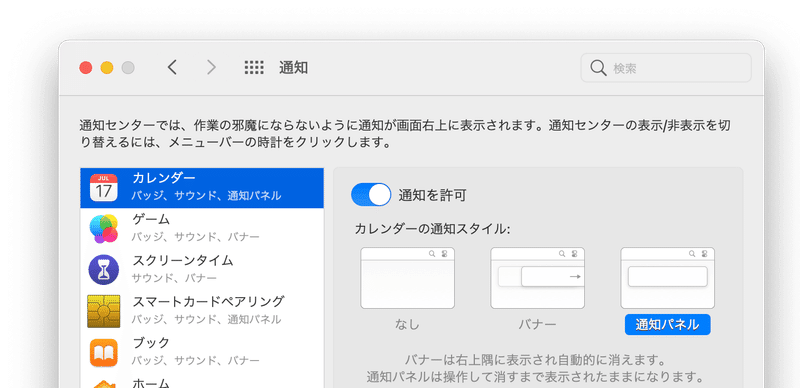The width and height of the screenshot is (800, 388).
Task: Click the highlighted 通知パネル label button
Action: coord(667,325)
